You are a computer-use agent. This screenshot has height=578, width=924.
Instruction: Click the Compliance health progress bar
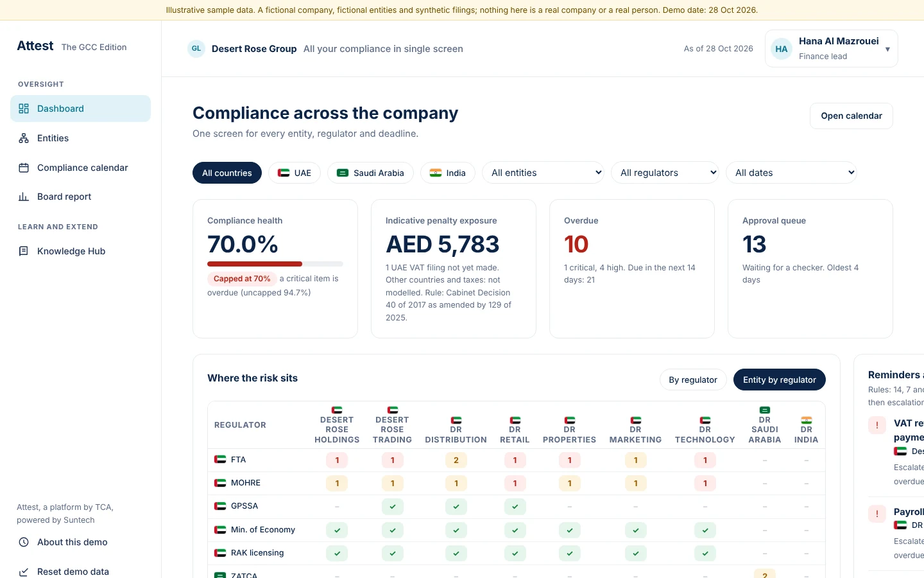coord(275,264)
